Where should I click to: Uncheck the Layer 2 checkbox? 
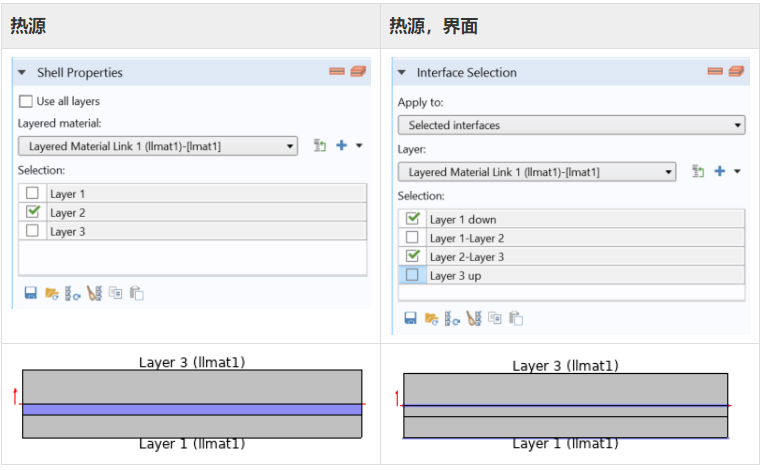coord(32,211)
